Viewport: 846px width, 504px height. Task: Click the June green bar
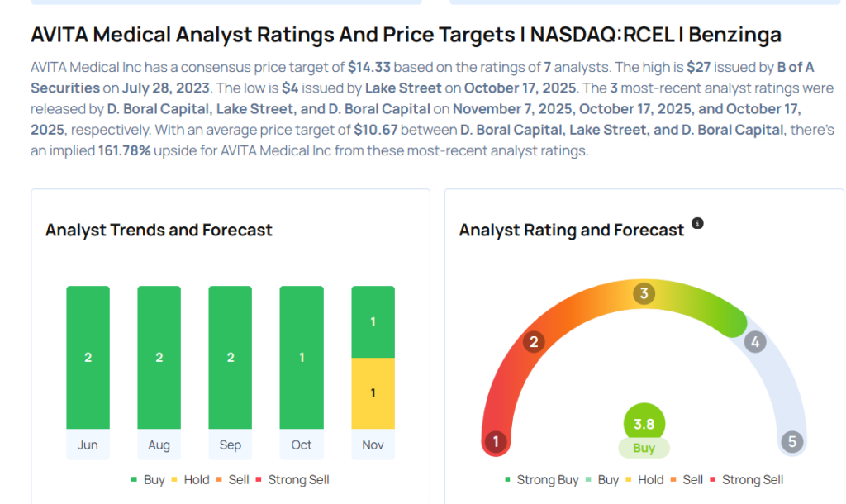click(88, 358)
